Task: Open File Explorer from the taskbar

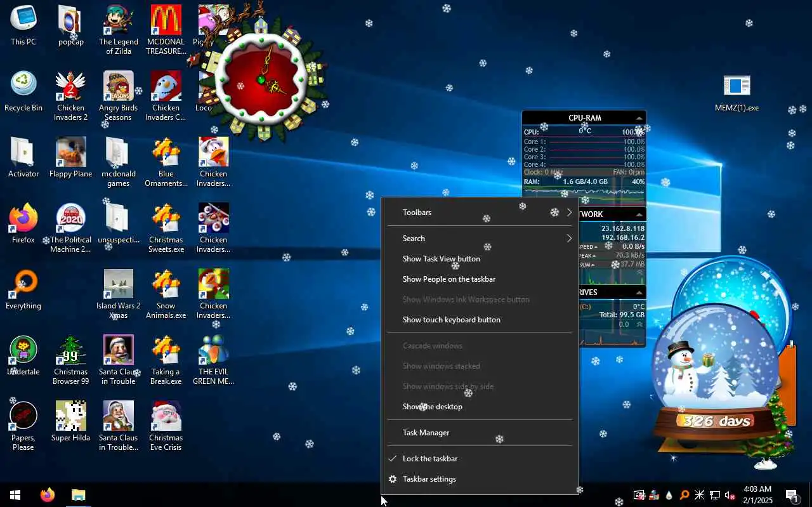Action: (78, 495)
